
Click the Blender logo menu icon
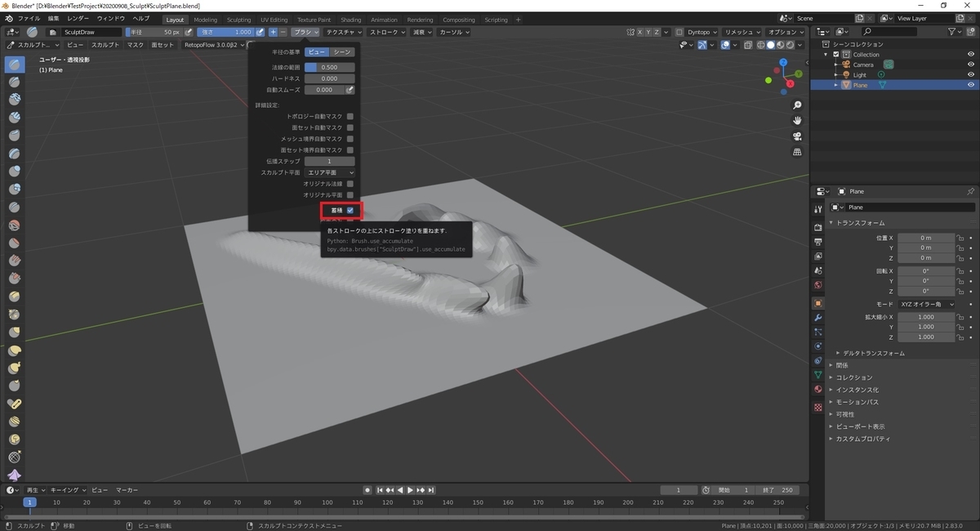(9, 18)
